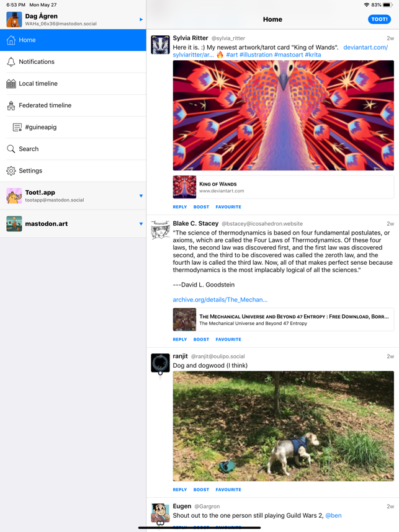The width and height of the screenshot is (399, 532).
Task: Select the Local timeline icon
Action: point(11,84)
